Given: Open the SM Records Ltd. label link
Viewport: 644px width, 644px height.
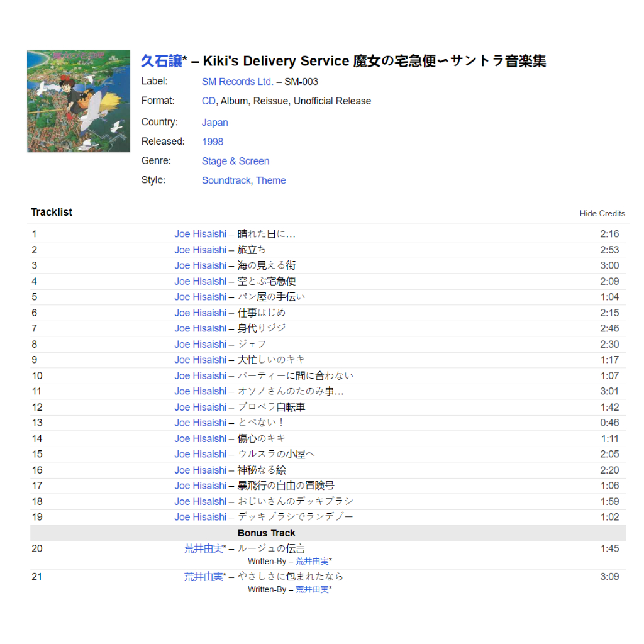Looking at the screenshot, I should 237,82.
